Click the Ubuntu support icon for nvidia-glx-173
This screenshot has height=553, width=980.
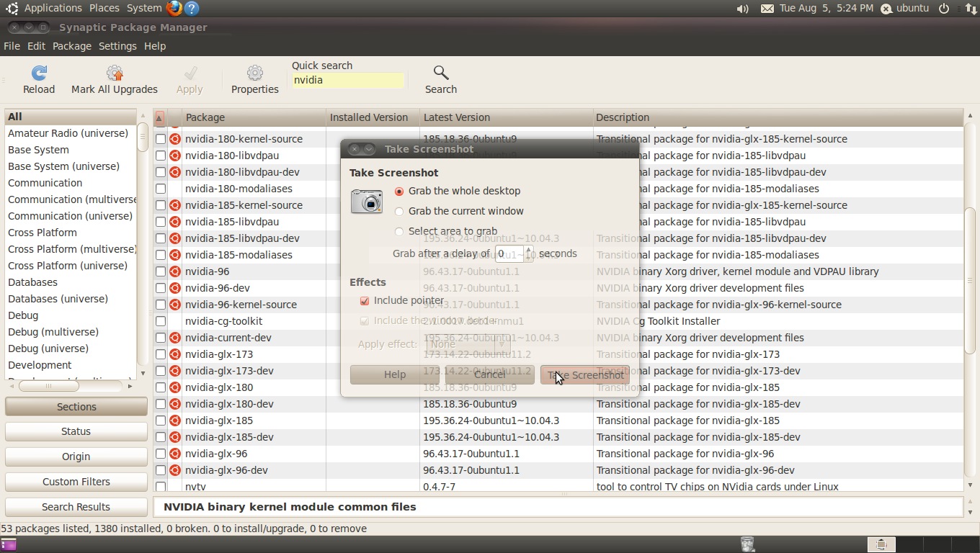click(175, 354)
